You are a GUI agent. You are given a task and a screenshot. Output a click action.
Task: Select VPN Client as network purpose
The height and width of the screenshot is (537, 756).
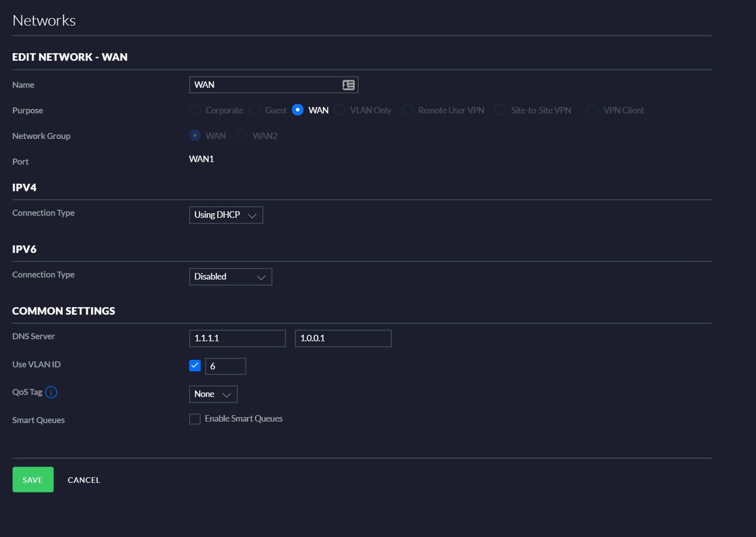coord(592,110)
